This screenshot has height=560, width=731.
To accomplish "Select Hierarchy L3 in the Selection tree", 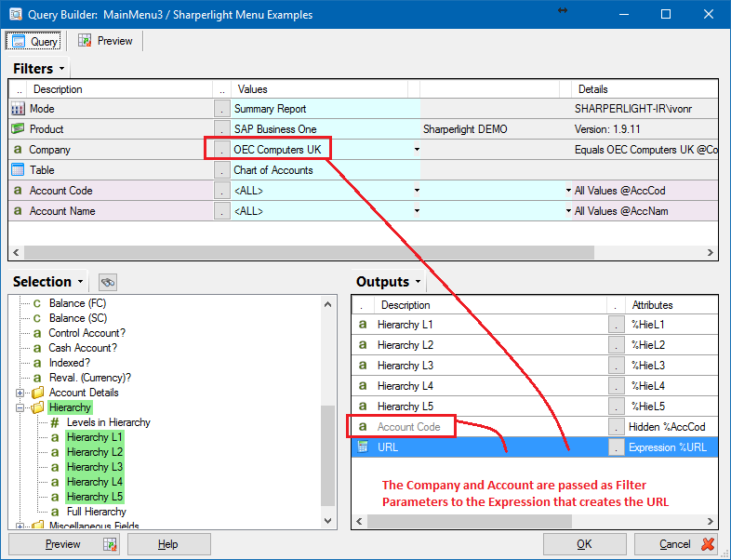I will pos(94,467).
